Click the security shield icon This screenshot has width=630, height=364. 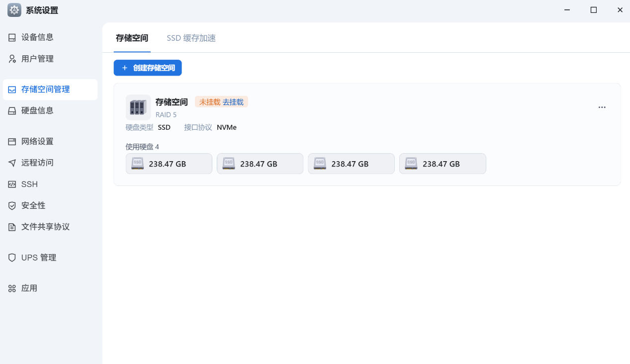coord(12,206)
